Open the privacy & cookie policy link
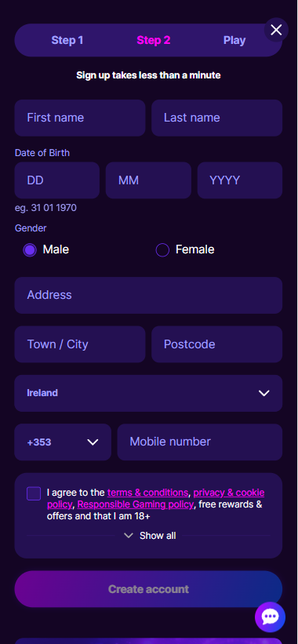This screenshot has width=298, height=644. click(x=155, y=498)
